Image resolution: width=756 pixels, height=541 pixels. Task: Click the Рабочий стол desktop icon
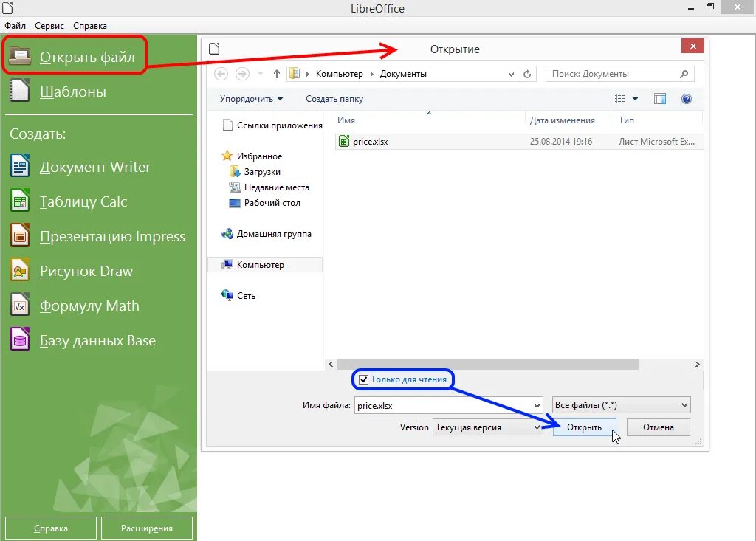point(235,203)
